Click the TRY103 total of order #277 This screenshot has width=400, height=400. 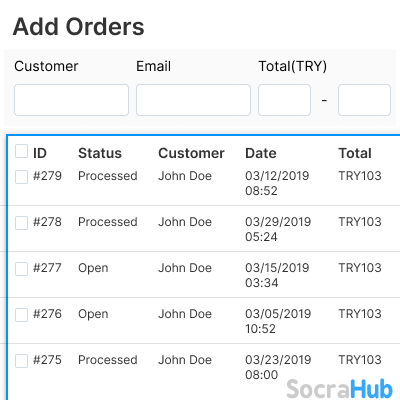pos(360,268)
